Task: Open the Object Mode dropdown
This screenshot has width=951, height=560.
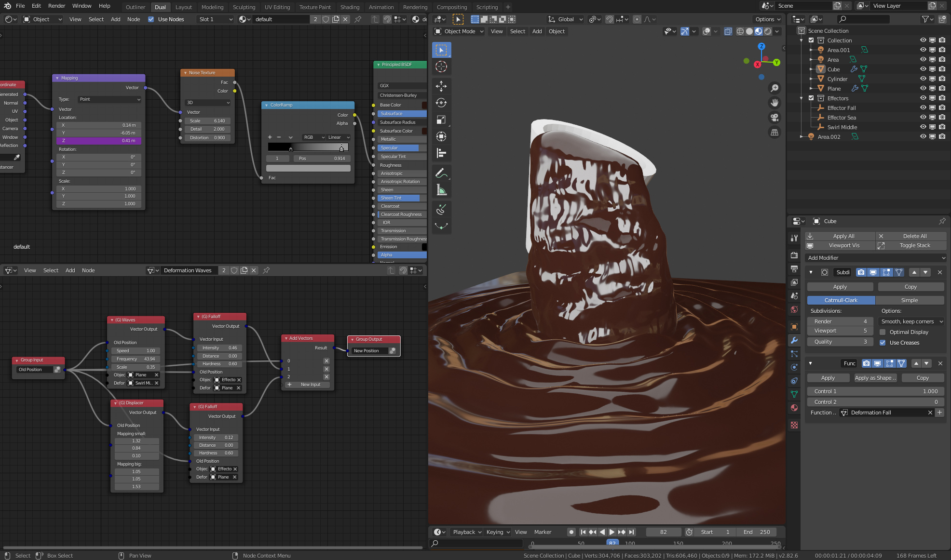Action: [459, 31]
